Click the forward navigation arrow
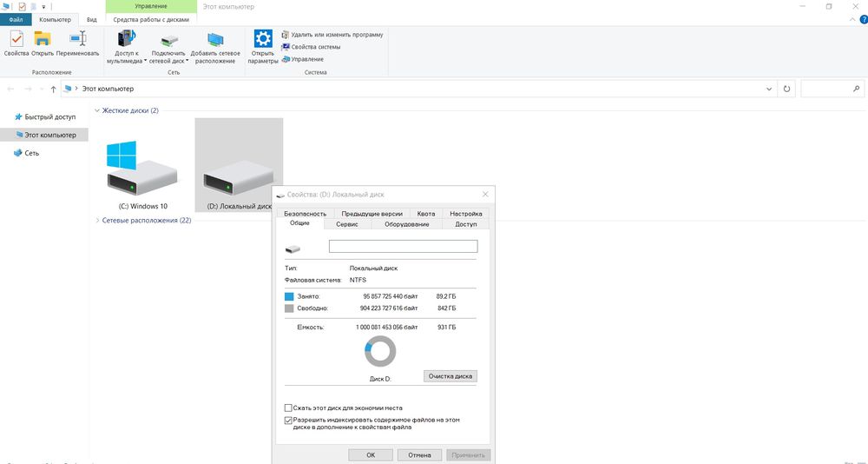This screenshot has height=464, width=868. tap(28, 89)
